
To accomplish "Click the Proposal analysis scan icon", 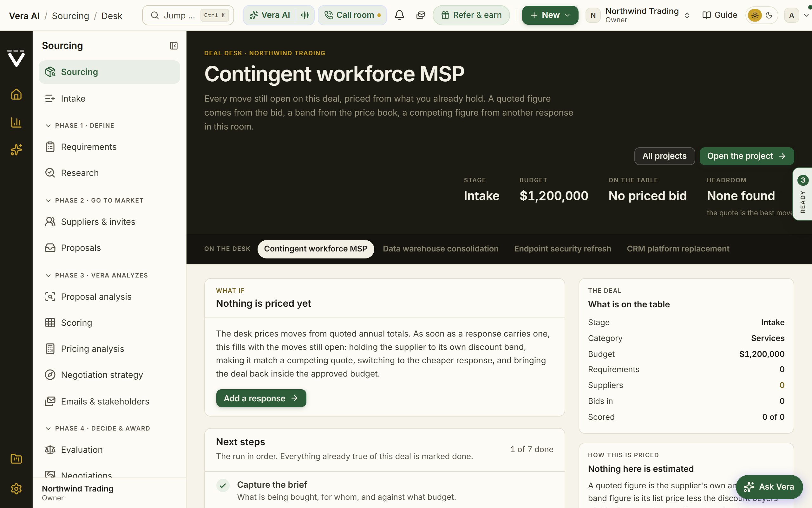I will point(50,297).
